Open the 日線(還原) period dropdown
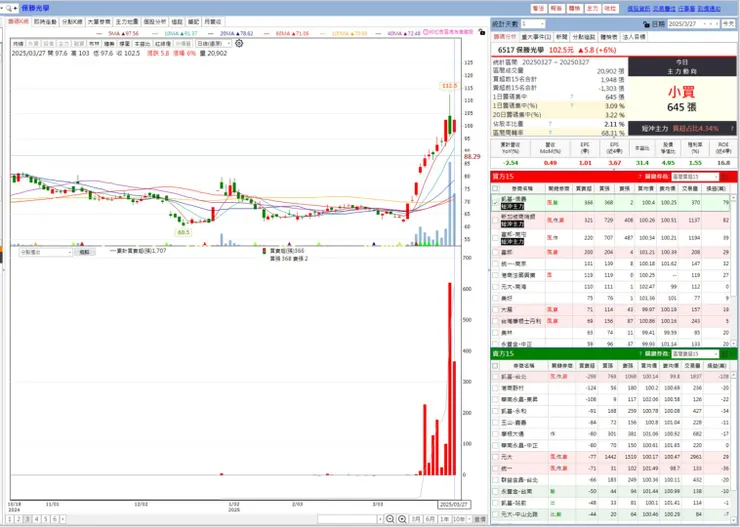The image size is (740, 527). 214,43
